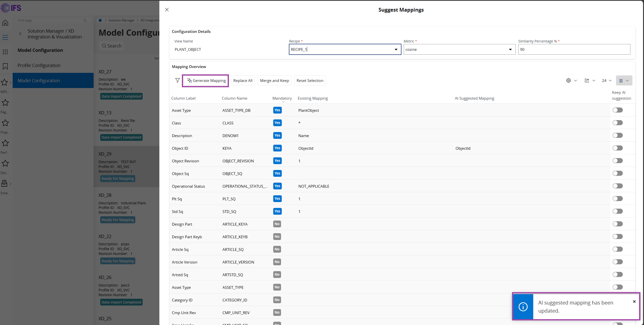Click the filter funnel icon
Viewport: 644px width, 325px height.
coord(177,80)
